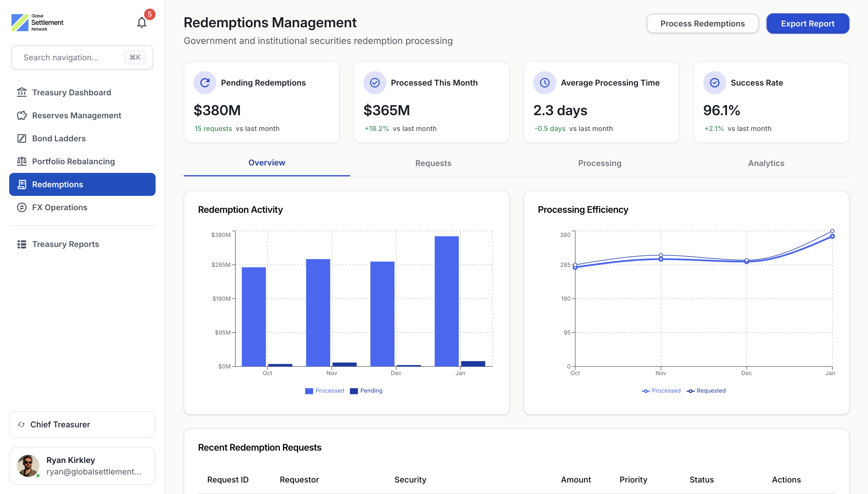868x494 pixels.
Task: Open Bond Ladders via its sidebar icon
Action: pos(21,138)
